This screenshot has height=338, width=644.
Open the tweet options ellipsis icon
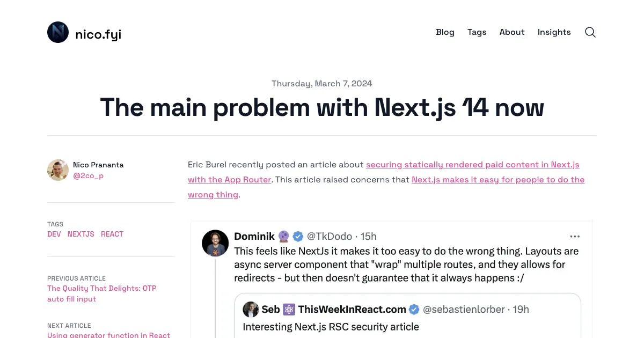point(575,236)
